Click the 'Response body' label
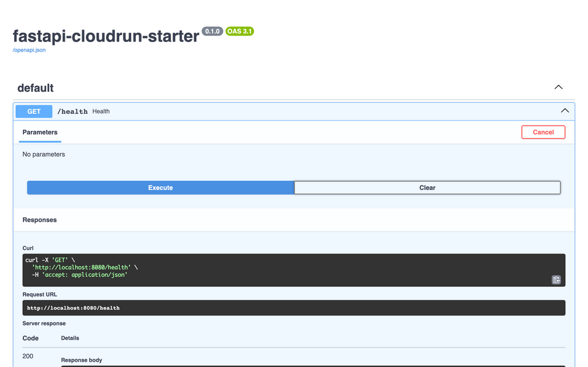This screenshot has width=588, height=367. pos(81,360)
